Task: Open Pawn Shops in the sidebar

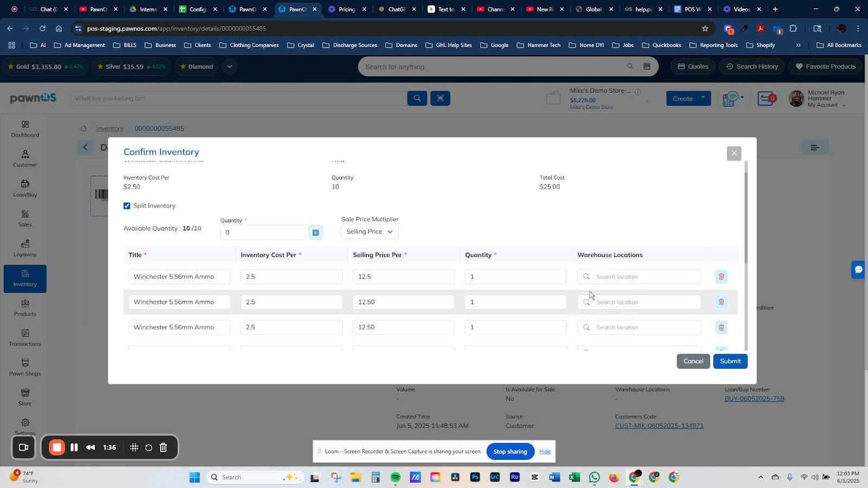Action: 25,368
